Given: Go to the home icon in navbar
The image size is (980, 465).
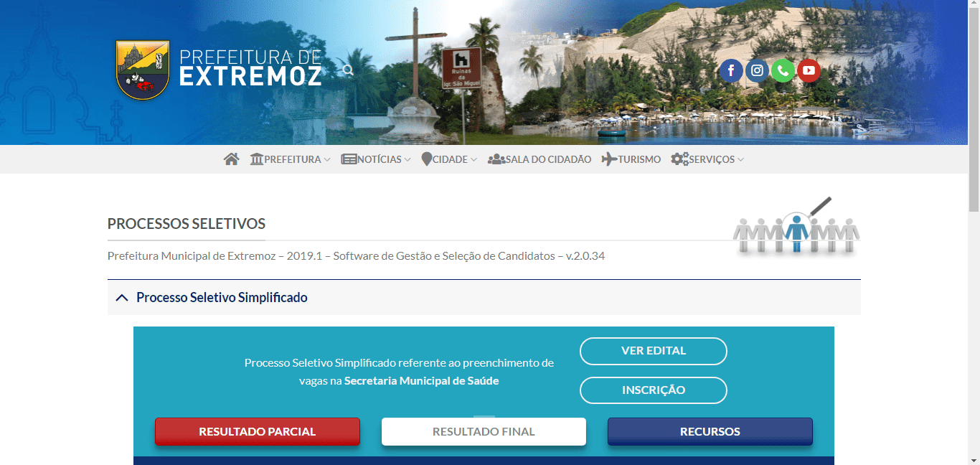Looking at the screenshot, I should [x=231, y=159].
